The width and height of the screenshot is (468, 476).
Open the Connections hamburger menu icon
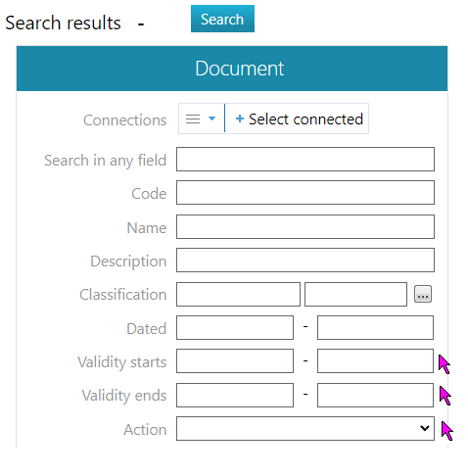pos(193,119)
